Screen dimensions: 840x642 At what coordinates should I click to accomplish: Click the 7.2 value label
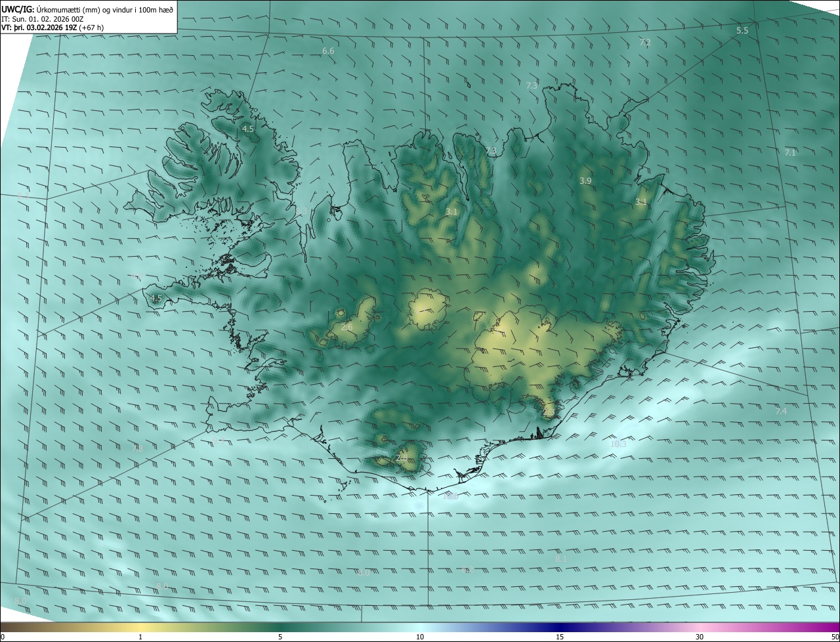[645, 42]
